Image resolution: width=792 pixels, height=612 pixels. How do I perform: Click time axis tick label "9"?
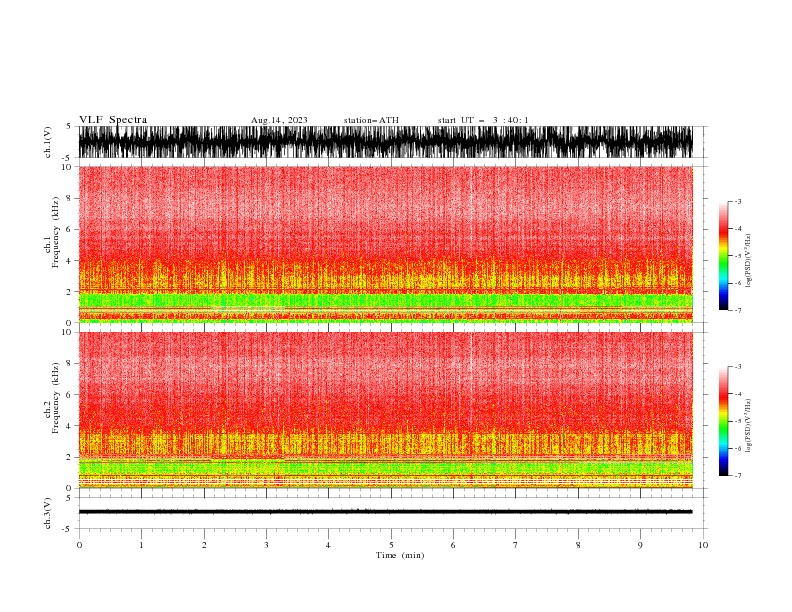(x=640, y=545)
